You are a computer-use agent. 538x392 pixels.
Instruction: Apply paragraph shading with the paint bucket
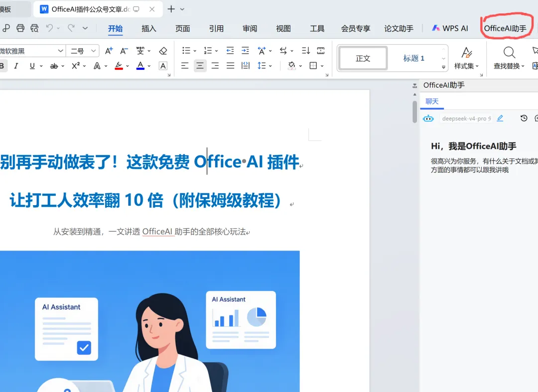tap(291, 66)
